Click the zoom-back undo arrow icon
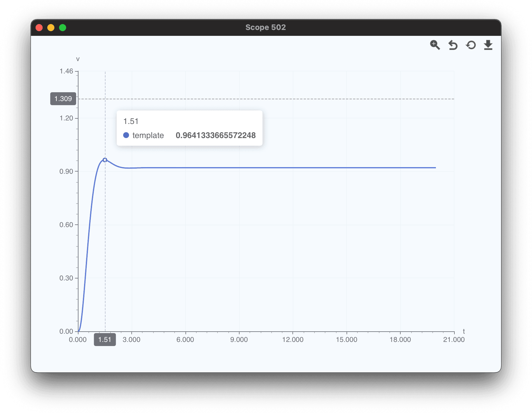The width and height of the screenshot is (532, 413). coord(453,45)
